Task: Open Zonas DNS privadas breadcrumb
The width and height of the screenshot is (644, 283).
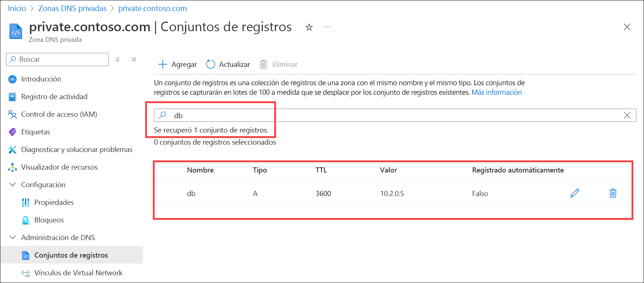Action: click(73, 8)
